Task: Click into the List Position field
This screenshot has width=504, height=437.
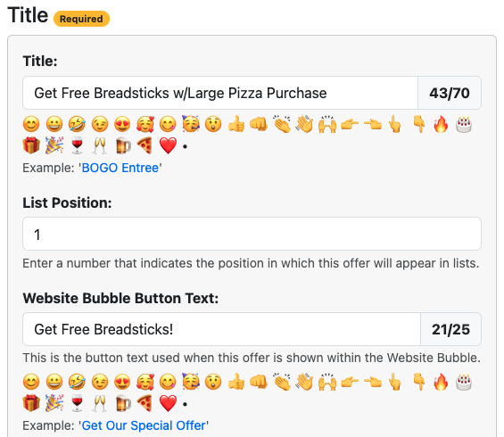Action: 252,234
